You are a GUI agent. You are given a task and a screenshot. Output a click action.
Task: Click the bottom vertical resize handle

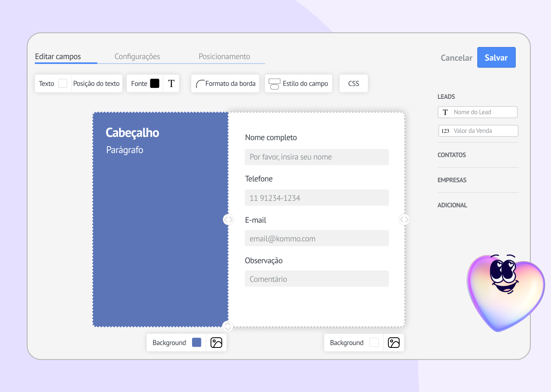click(228, 326)
